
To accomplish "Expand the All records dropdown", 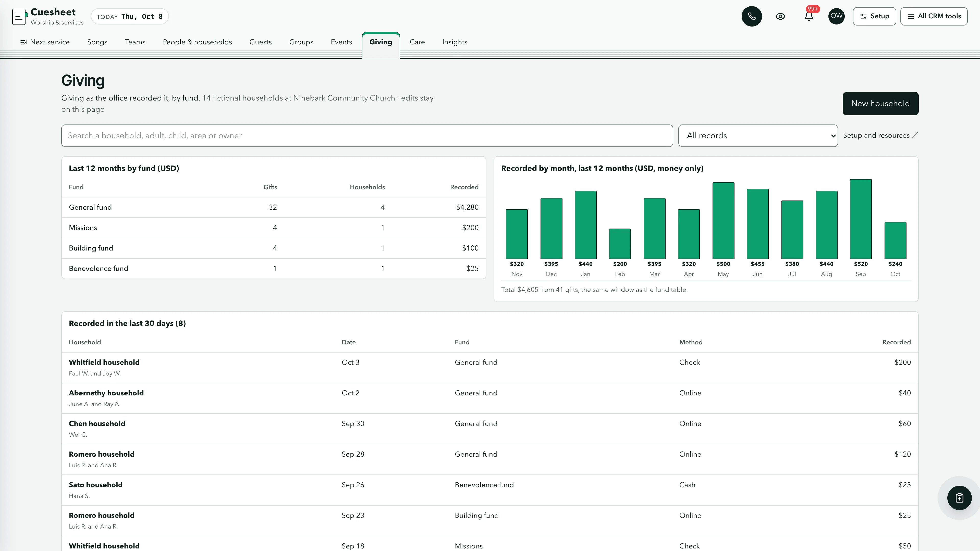I will click(x=758, y=136).
